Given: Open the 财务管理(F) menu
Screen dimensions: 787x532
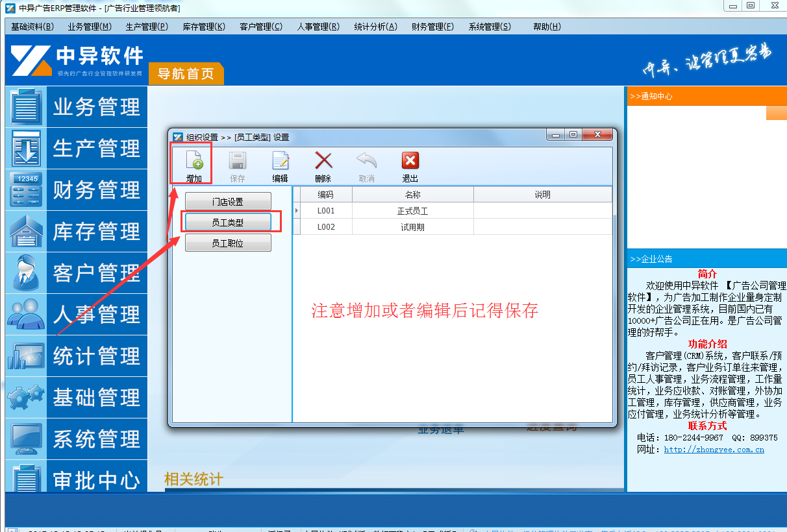Looking at the screenshot, I should [x=432, y=27].
